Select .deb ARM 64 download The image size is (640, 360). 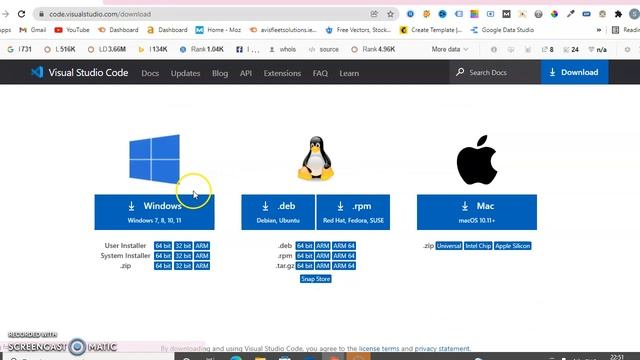coord(344,246)
